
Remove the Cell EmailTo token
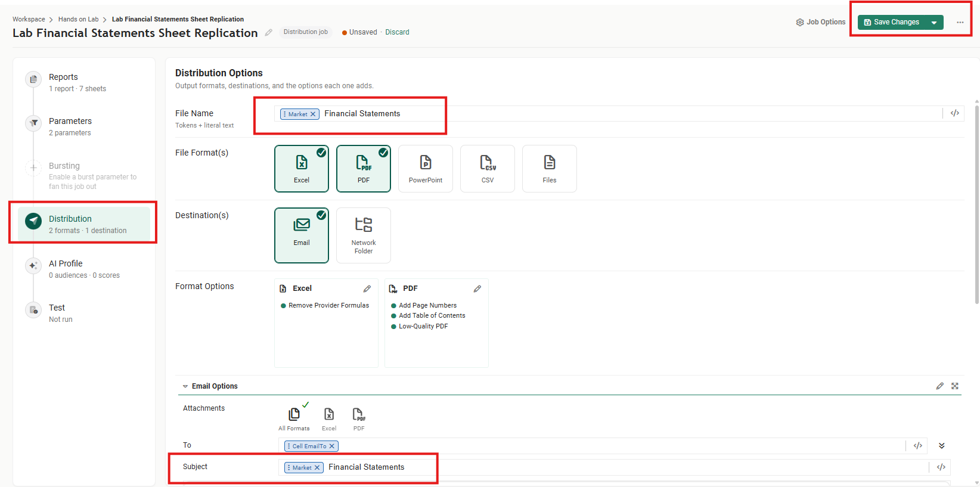(332, 446)
